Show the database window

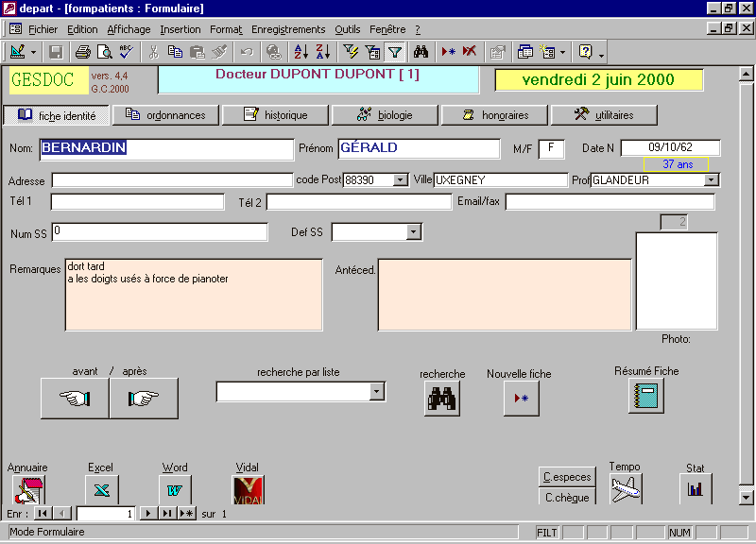tap(524, 52)
